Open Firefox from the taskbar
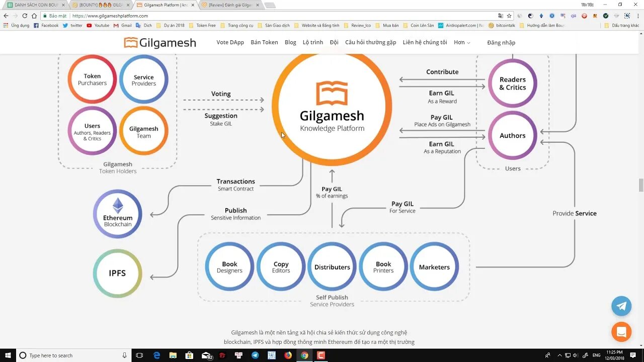 click(x=288, y=355)
